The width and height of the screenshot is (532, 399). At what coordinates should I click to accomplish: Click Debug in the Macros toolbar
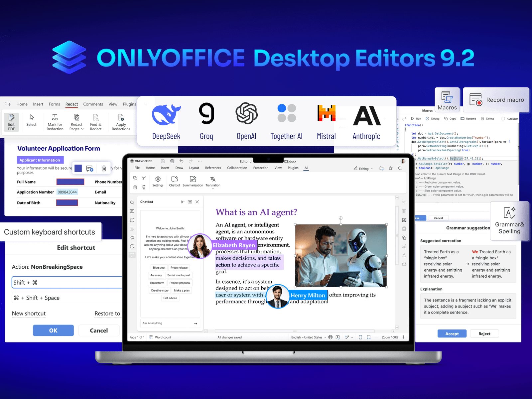[x=433, y=119]
